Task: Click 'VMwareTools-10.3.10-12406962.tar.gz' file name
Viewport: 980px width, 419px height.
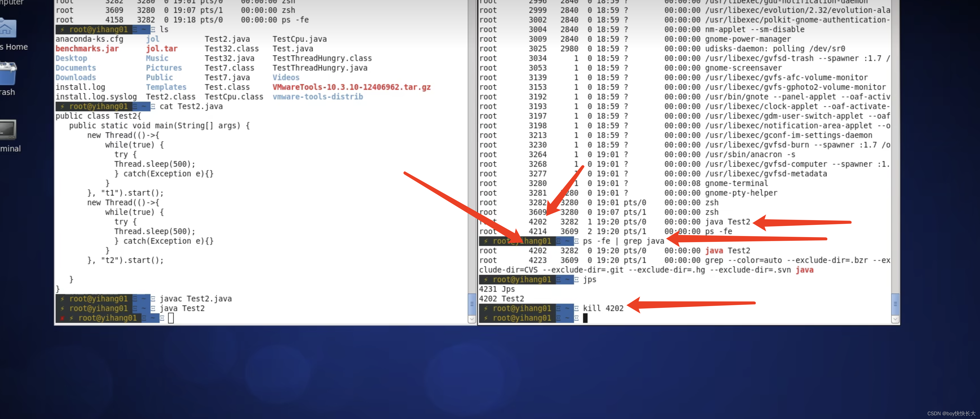Action: coord(351,87)
